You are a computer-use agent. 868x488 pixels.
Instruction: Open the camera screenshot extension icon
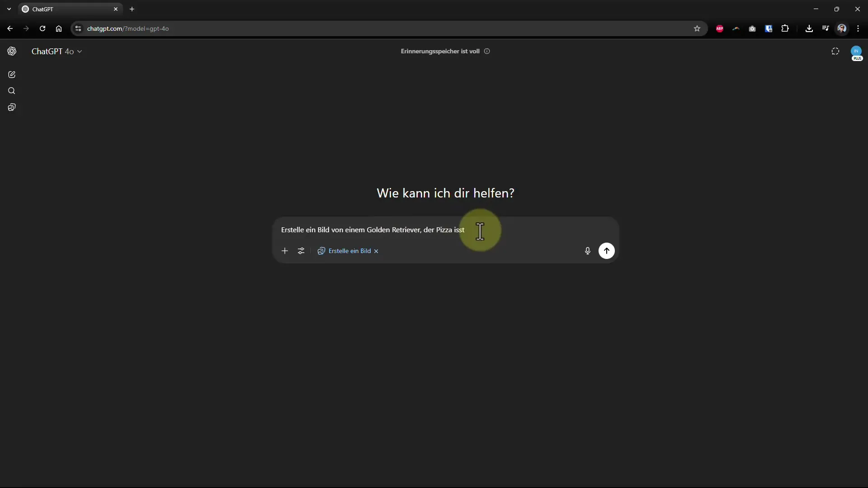coord(752,28)
